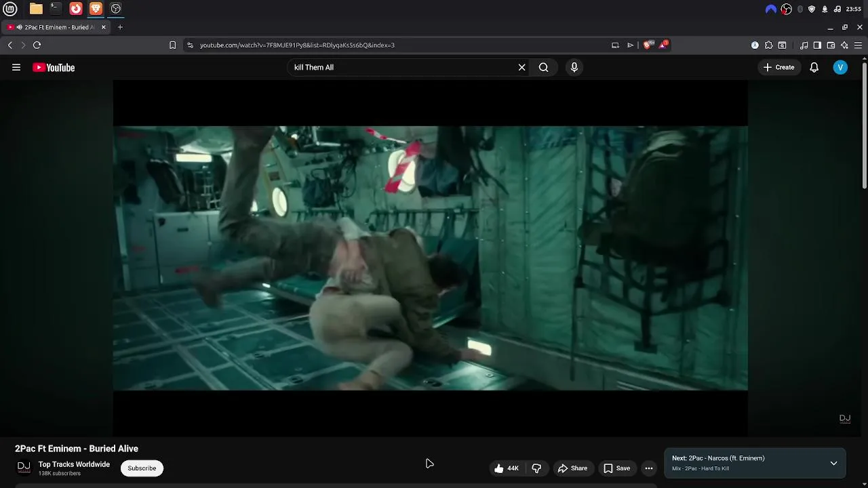Open the blue NordVPN-style tray icon

(x=771, y=9)
